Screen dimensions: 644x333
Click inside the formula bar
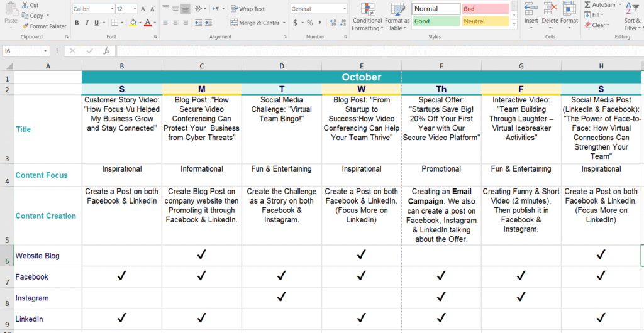click(x=380, y=51)
